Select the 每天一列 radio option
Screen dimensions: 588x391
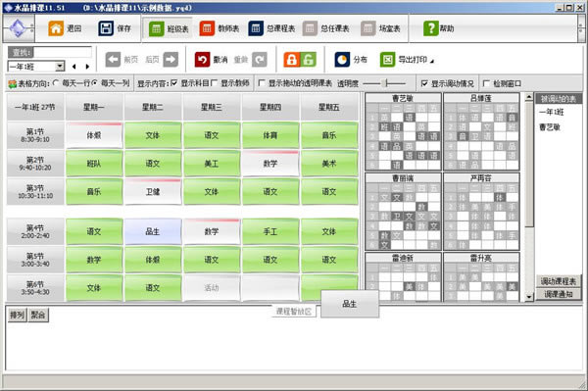coord(95,83)
